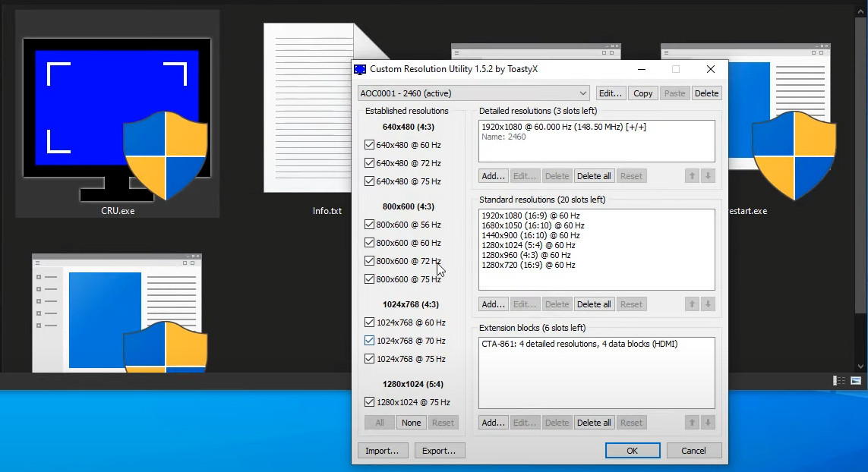
Task: Uncheck 800x600 @ 56 Hz
Action: pyautogui.click(x=369, y=225)
